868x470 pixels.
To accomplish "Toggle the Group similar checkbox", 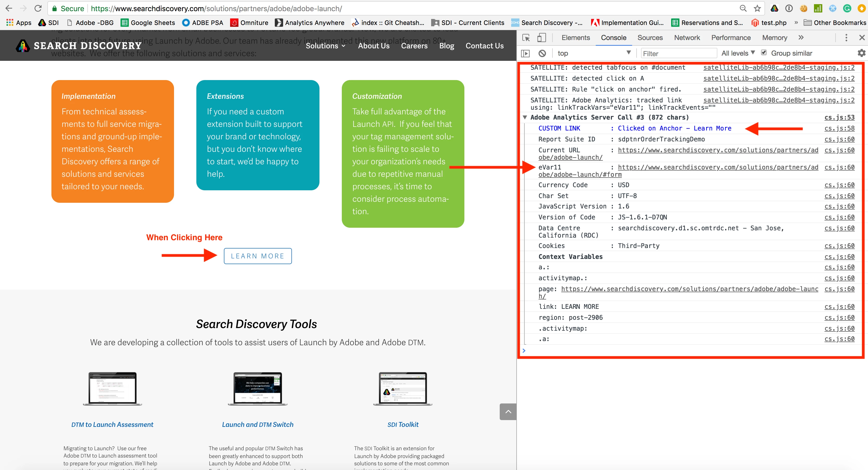I will pyautogui.click(x=764, y=53).
